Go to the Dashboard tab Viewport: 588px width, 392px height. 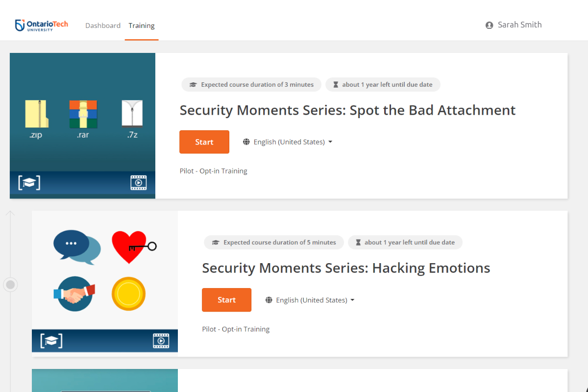[x=103, y=25]
